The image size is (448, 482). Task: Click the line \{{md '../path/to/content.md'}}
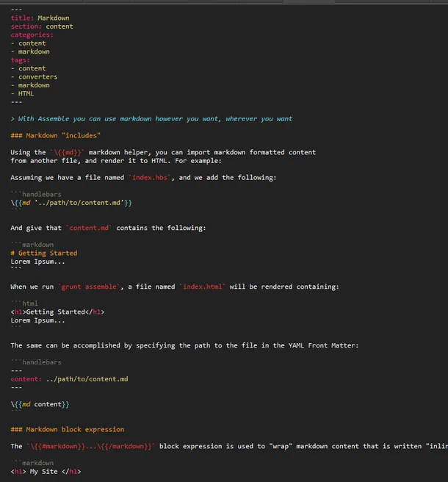71,203
